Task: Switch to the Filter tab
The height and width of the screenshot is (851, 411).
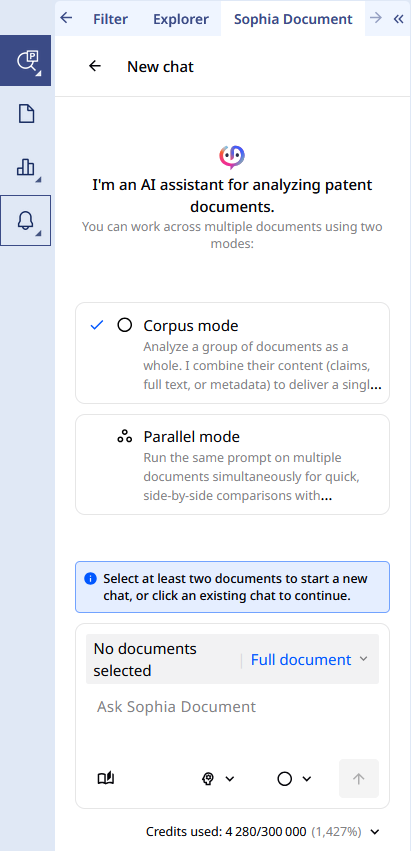Action: [110, 19]
